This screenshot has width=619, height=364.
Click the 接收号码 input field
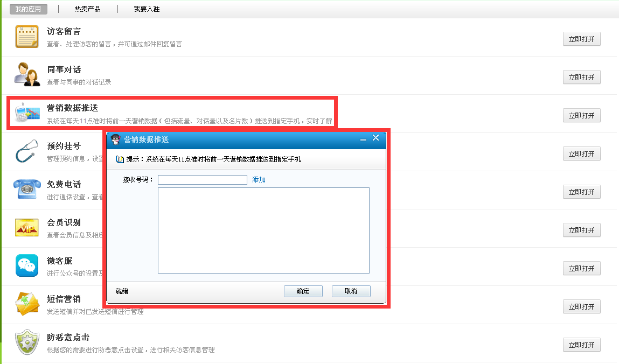[202, 180]
